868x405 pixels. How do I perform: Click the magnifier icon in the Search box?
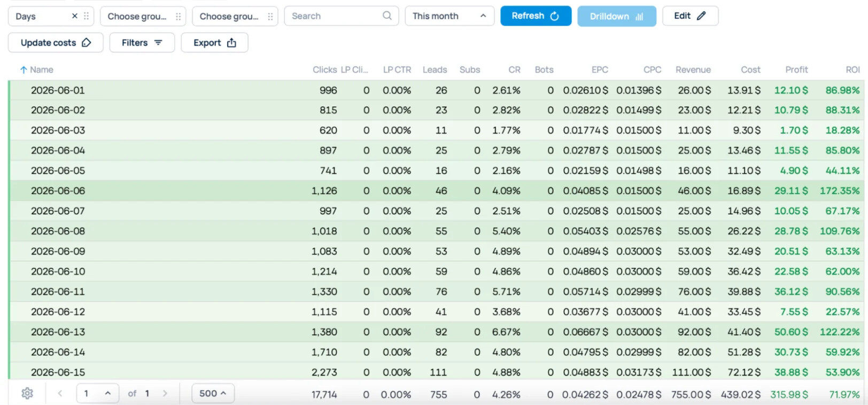[x=387, y=16]
